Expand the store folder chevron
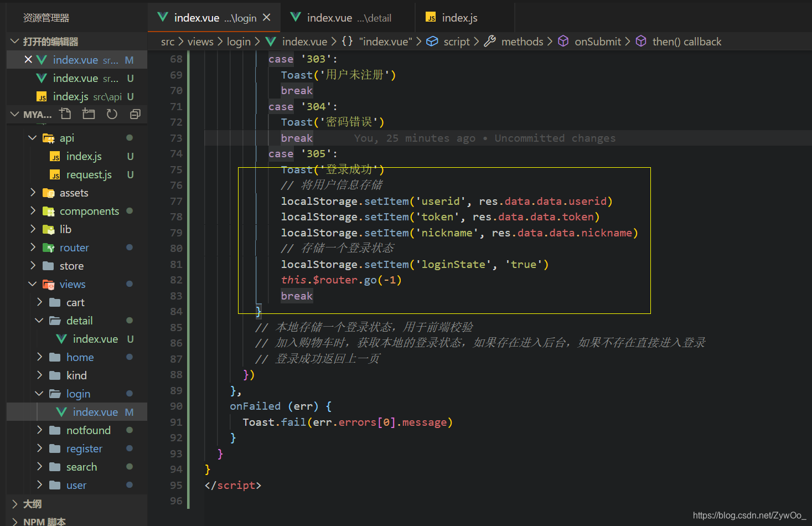This screenshot has width=812, height=526. click(x=33, y=265)
